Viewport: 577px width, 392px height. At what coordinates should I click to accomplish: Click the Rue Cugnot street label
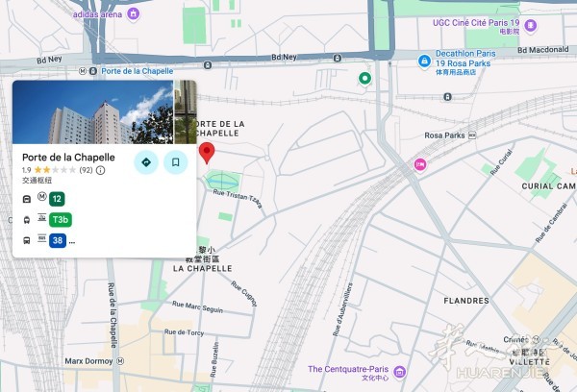244,293
